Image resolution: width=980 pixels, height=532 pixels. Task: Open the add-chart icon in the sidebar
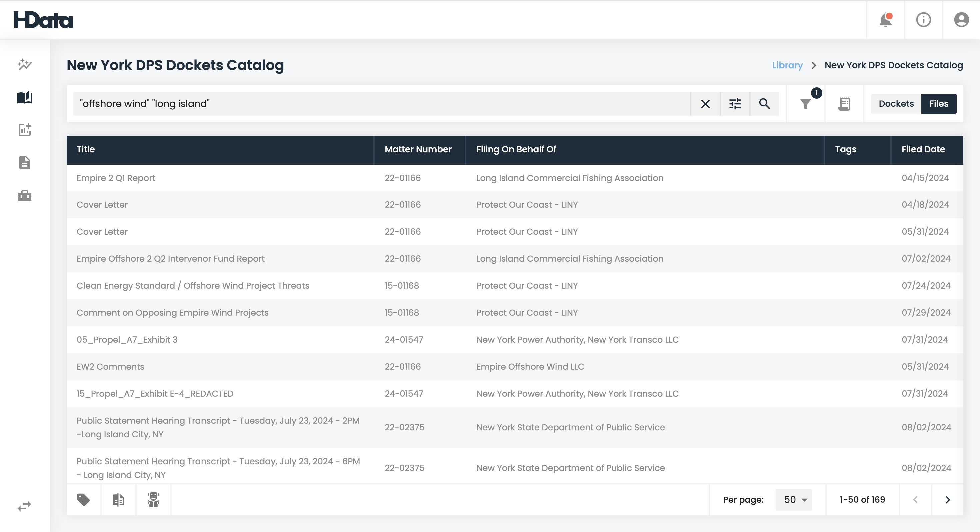24,130
